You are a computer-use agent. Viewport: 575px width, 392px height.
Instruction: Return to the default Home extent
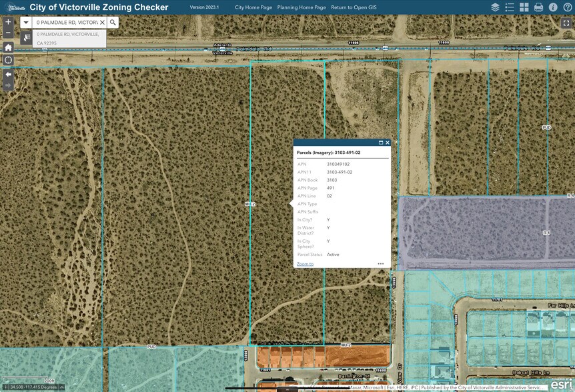[8, 47]
